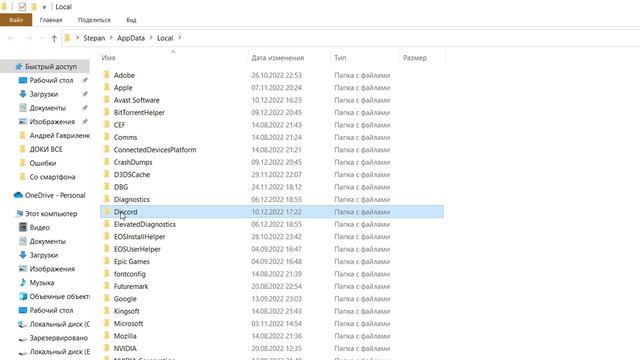The height and width of the screenshot is (360, 640).
Task: Click the ElevatedDiagnostics folder icon
Action: tap(107, 224)
